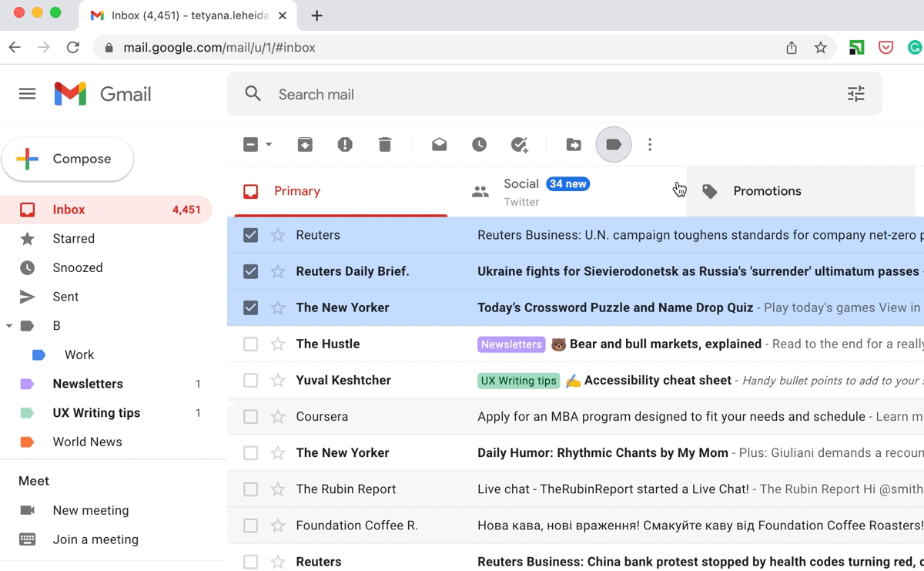The image size is (924, 571).
Task: Mark selected emails as read
Action: [439, 145]
